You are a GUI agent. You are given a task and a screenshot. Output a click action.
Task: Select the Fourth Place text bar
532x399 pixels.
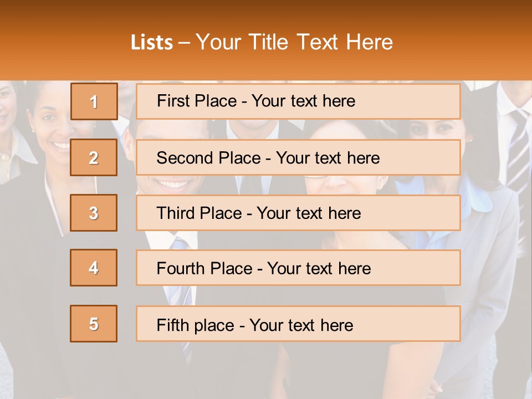coord(298,268)
